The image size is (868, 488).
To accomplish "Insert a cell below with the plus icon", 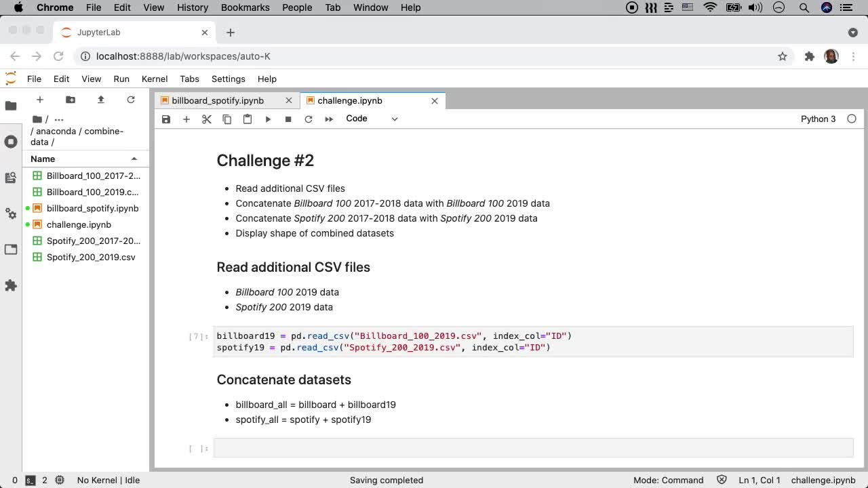I will click(x=186, y=119).
